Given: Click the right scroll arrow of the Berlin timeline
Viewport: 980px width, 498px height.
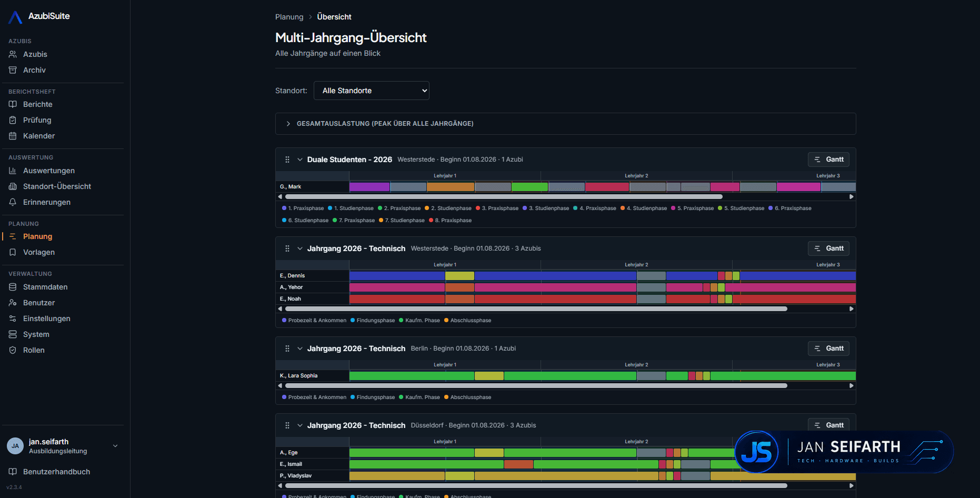Looking at the screenshot, I should 851,386.
